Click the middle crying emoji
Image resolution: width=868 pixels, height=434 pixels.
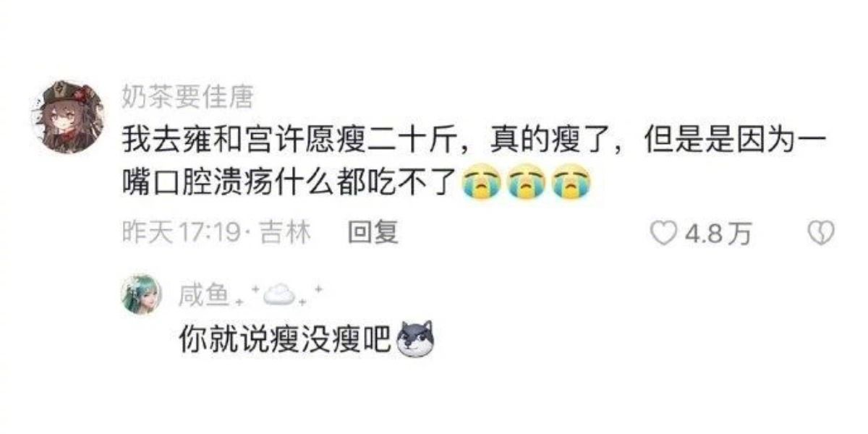coord(526,182)
